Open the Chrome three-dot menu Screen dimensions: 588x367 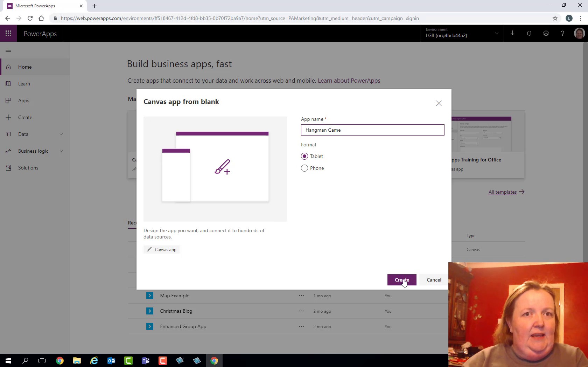click(x=580, y=18)
